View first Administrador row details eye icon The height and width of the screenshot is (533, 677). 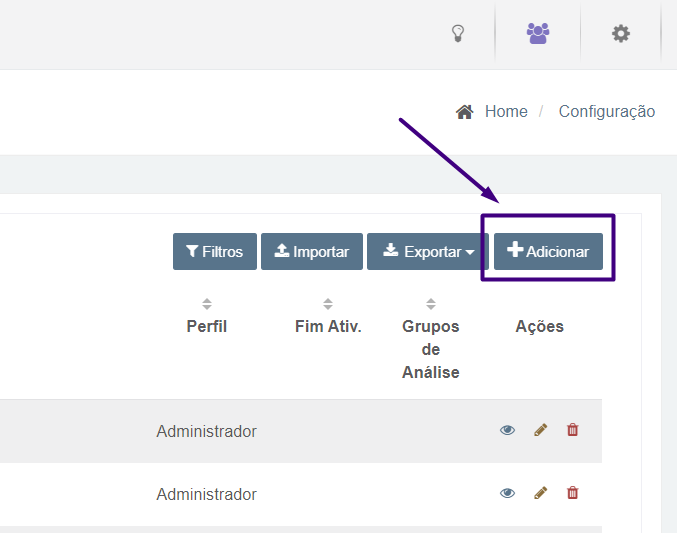508,430
